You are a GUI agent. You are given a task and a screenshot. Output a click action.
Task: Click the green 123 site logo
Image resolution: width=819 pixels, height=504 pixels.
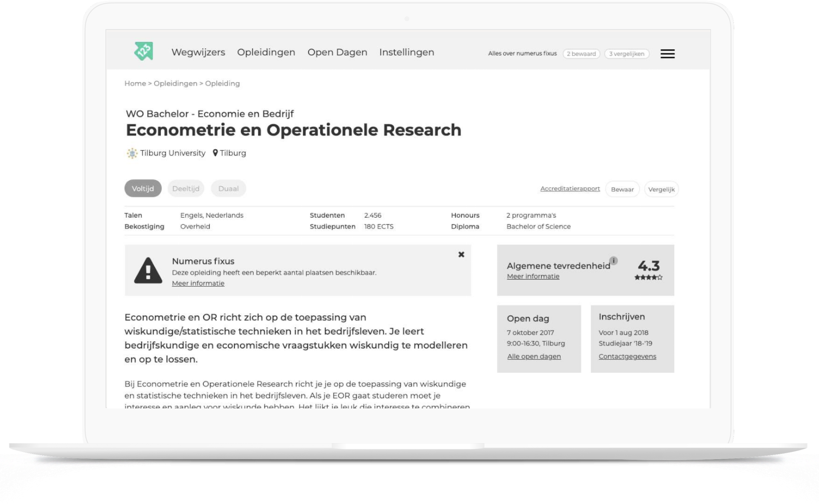pyautogui.click(x=144, y=51)
